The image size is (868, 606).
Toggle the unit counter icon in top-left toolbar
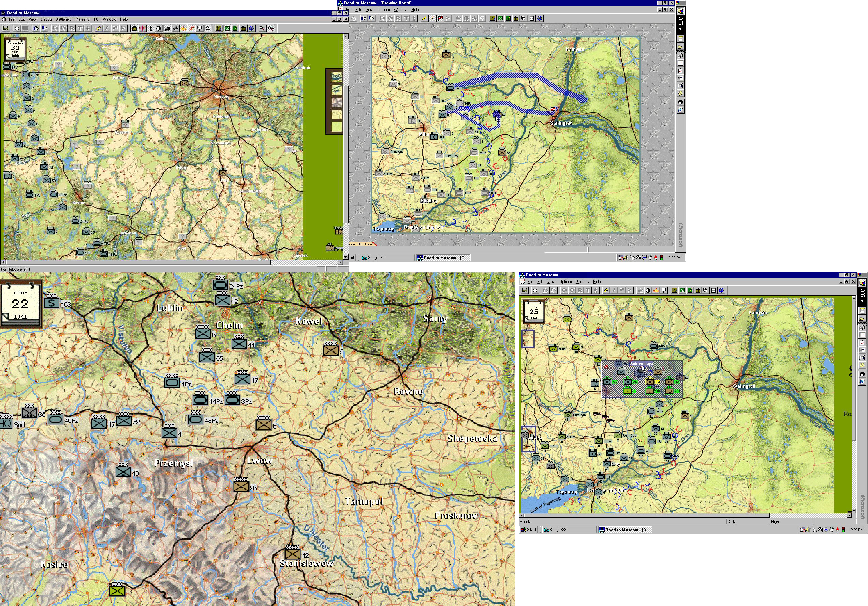134,28
